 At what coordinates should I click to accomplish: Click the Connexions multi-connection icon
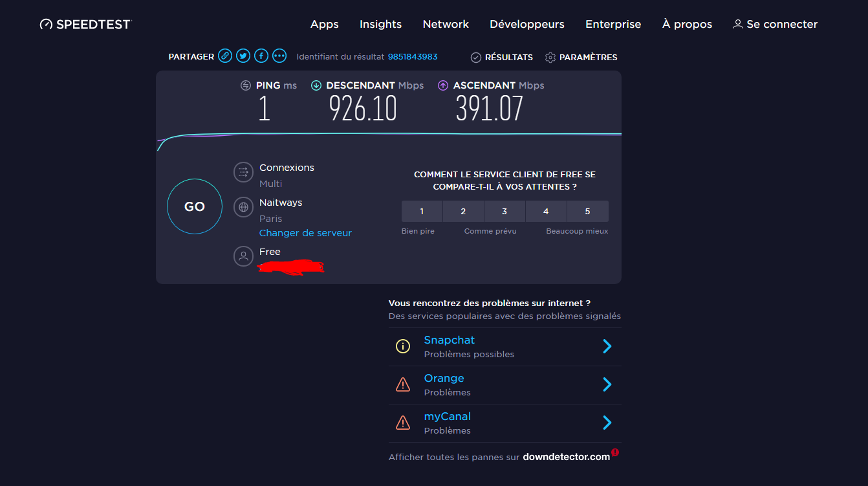243,172
